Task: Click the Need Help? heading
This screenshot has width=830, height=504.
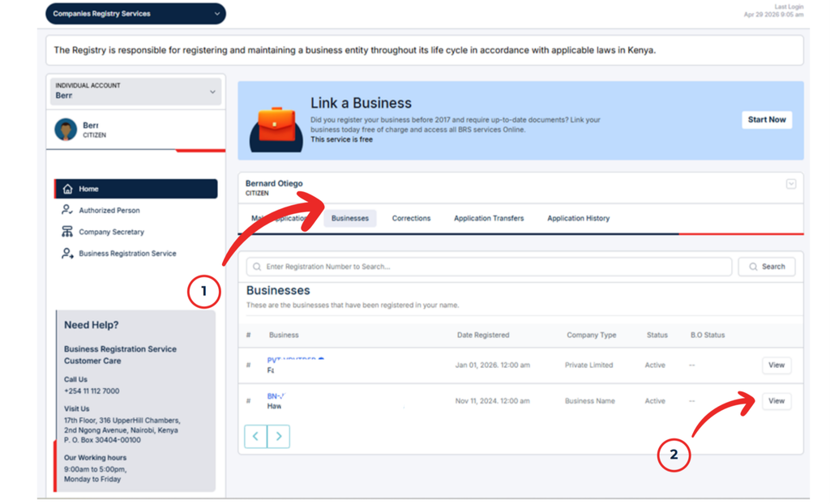Action: pos(91,325)
